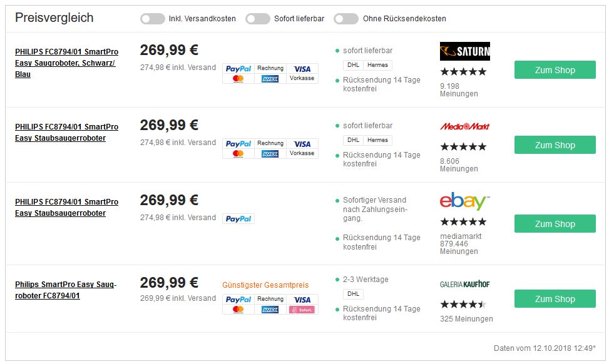Click the Hermes shipping tag for MediaMarkt
Viewport: 609px width, 364px height.
(x=377, y=140)
